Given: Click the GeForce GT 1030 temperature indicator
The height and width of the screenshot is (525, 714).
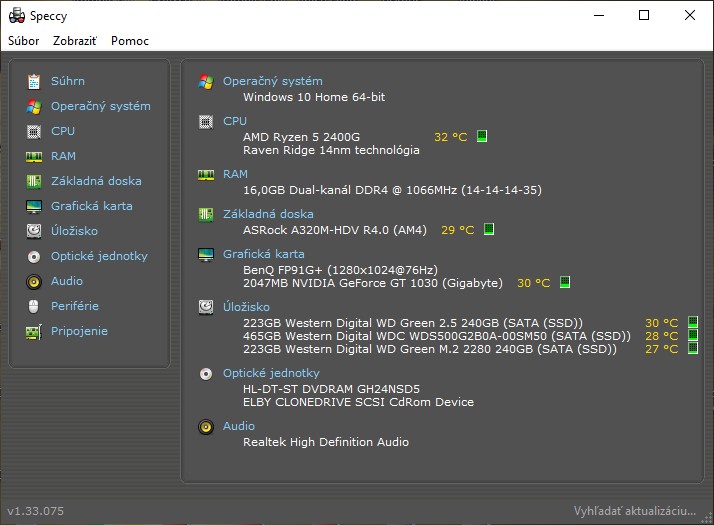Looking at the screenshot, I should click(x=565, y=283).
